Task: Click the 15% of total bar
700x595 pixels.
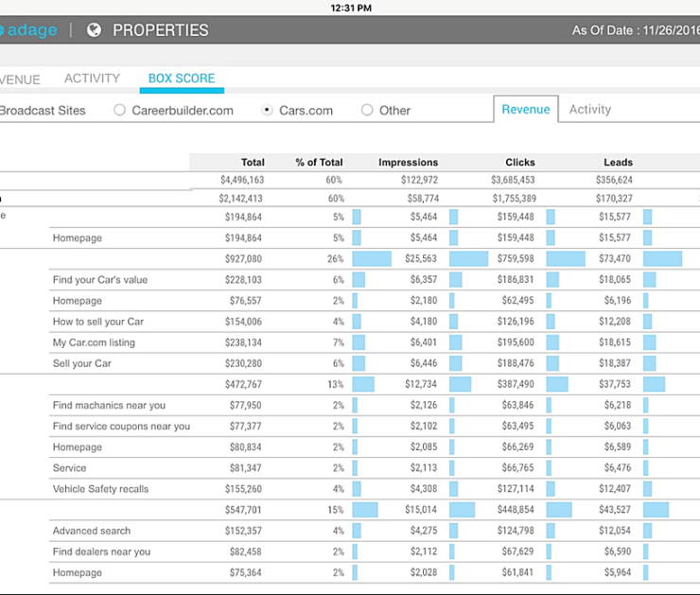Action: [365, 510]
